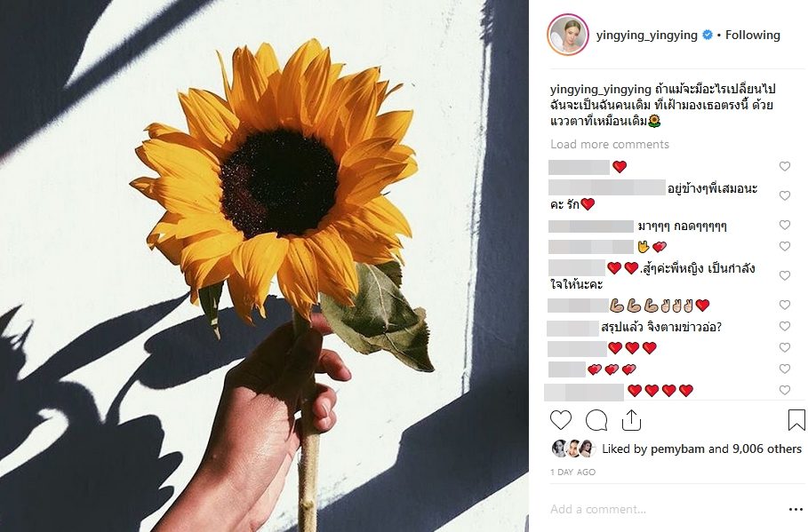Save post with the bookmark icon
The image size is (808, 532).
click(x=796, y=420)
